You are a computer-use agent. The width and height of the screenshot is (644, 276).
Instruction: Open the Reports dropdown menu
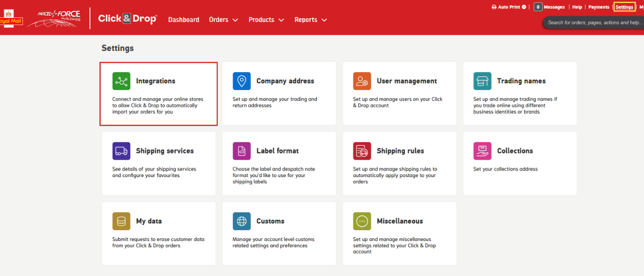tap(310, 20)
